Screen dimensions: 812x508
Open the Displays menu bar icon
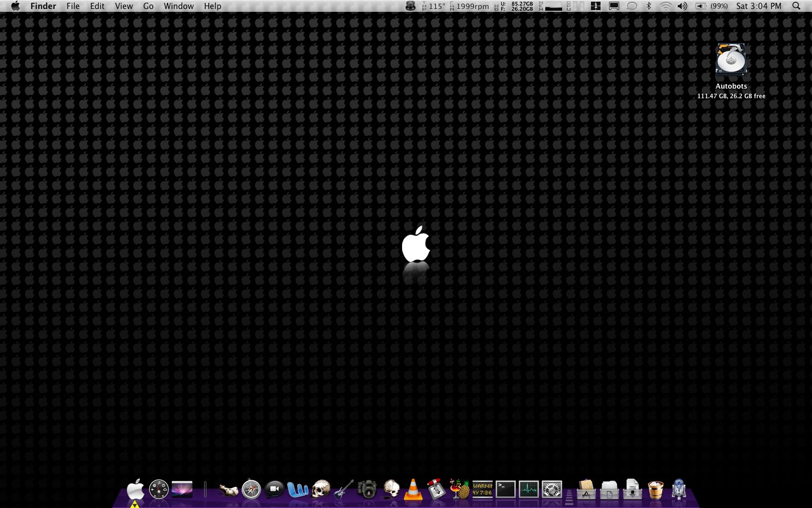614,6
